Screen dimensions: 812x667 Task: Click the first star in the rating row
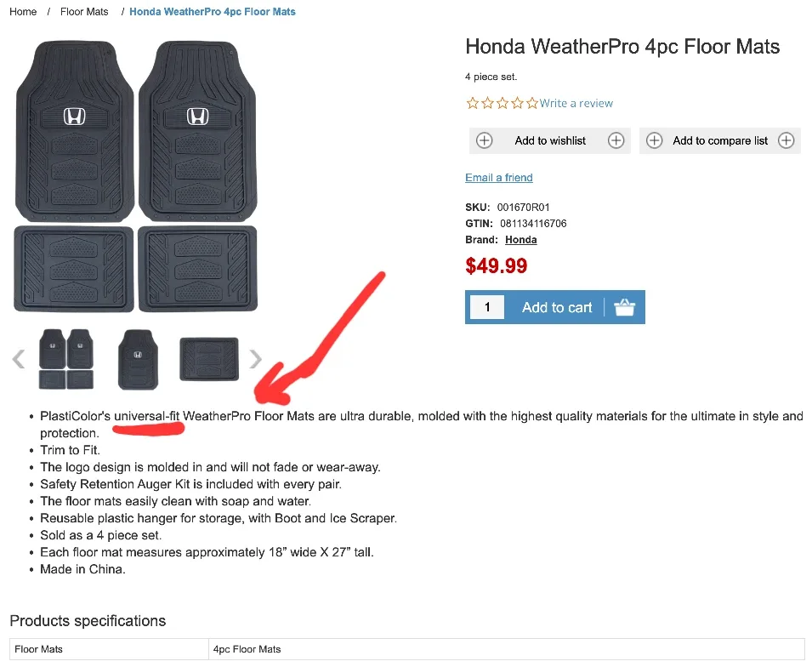tap(473, 103)
